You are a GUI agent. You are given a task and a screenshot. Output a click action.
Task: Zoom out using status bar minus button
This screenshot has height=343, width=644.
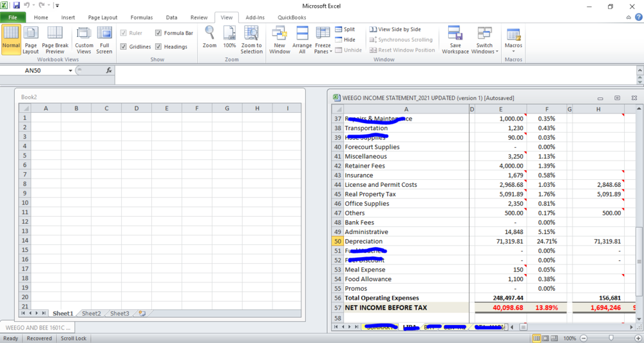coord(583,338)
